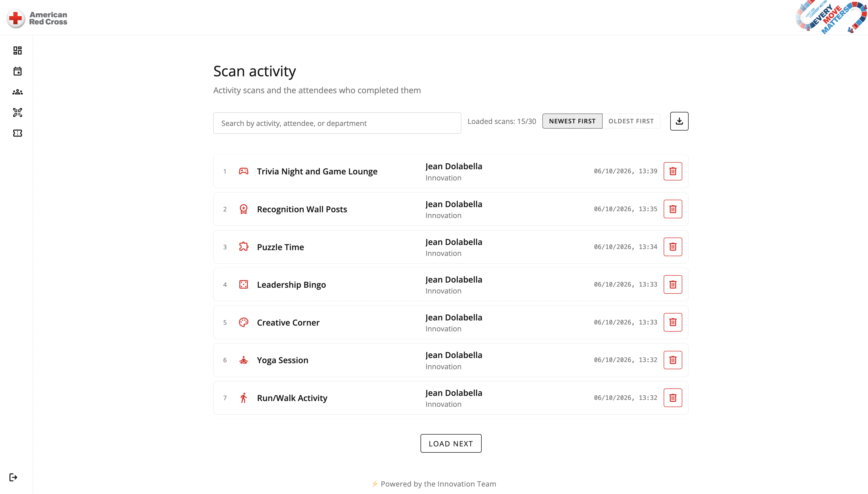Click timestamp '06/10/2026, 13:35'

tap(625, 209)
